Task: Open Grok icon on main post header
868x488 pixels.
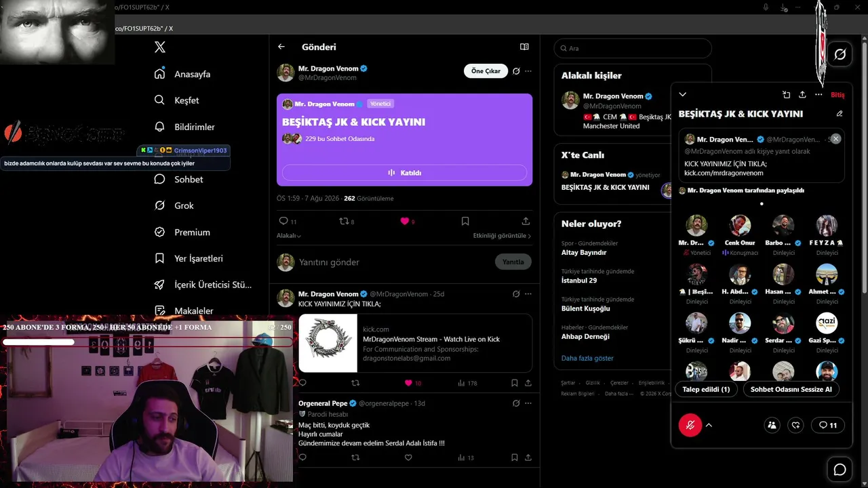Action: 516,71
